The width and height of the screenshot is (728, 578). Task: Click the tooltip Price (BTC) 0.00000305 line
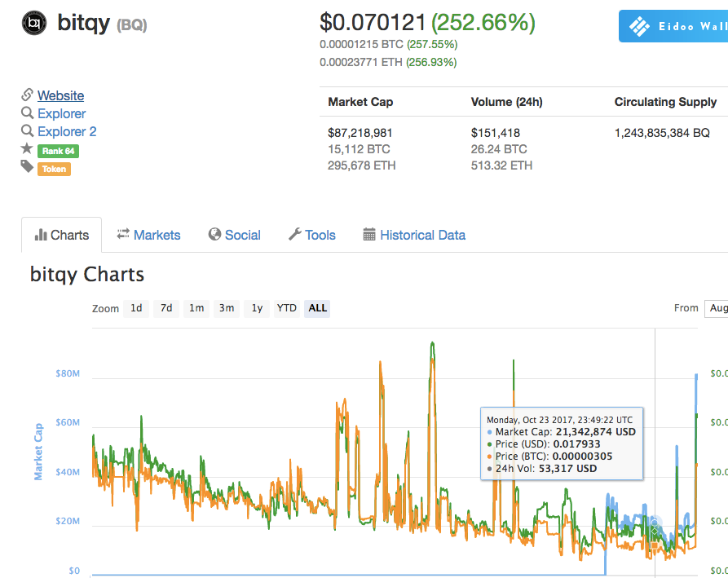(x=549, y=457)
